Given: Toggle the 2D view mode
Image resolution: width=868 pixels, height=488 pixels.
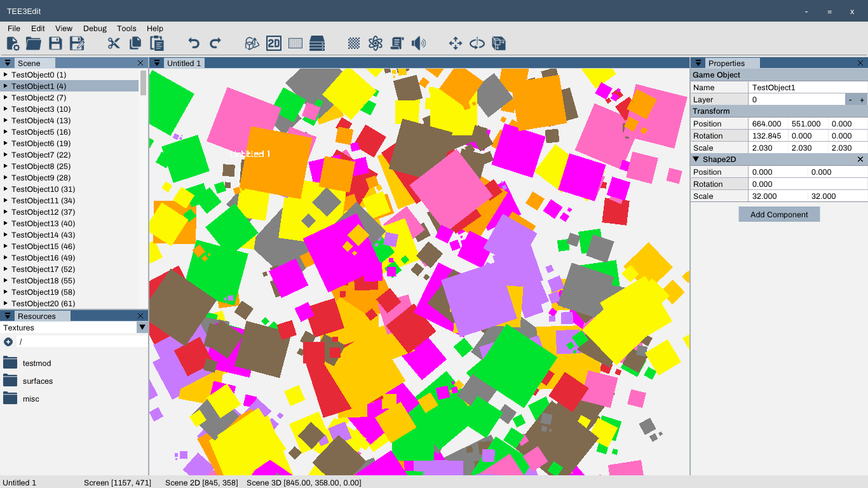Looking at the screenshot, I should tap(274, 43).
